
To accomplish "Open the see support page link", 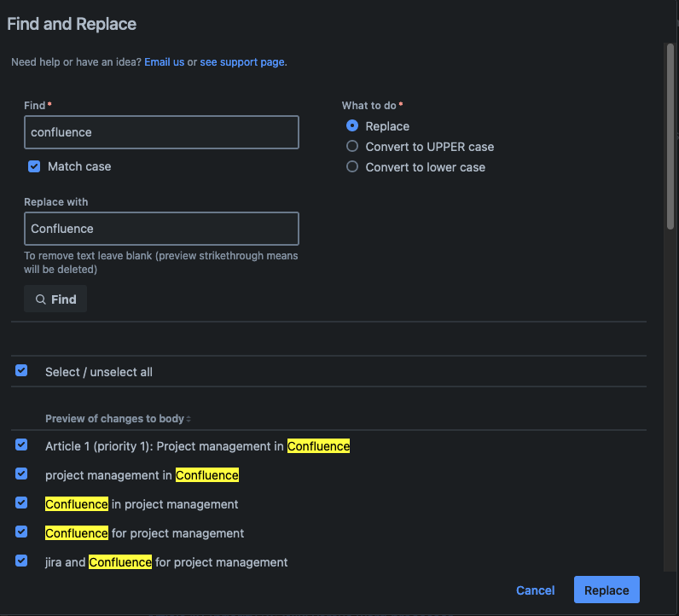I will point(242,62).
